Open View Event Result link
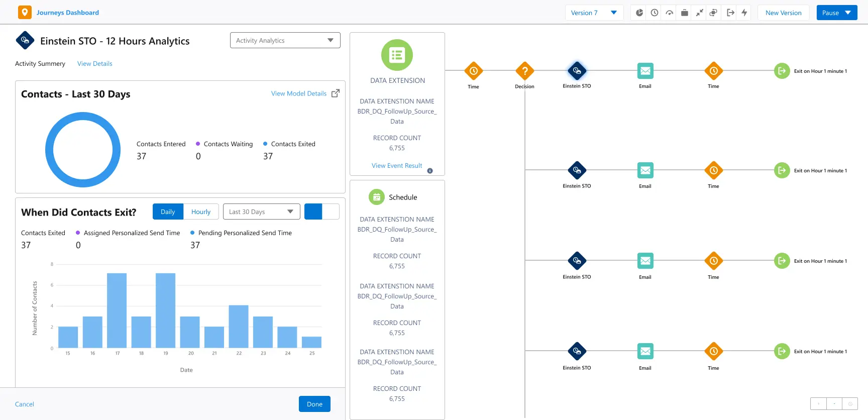Viewport: 868px width, 420px height. [397, 165]
